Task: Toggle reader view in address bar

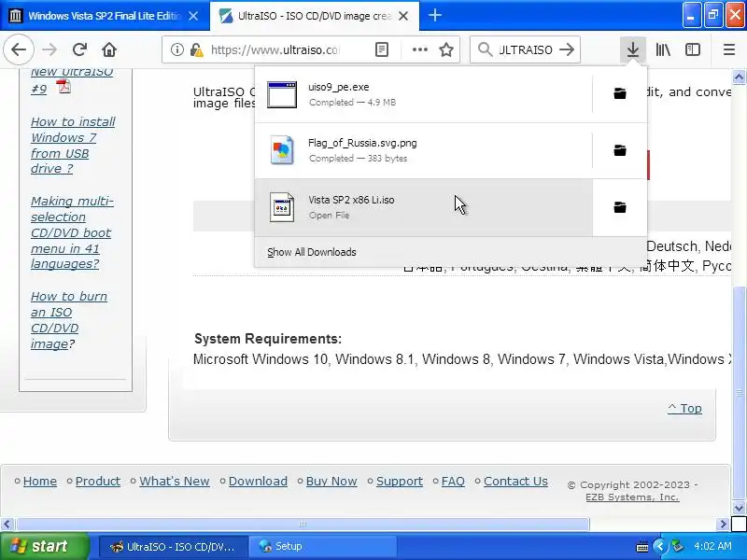Action: point(382,49)
